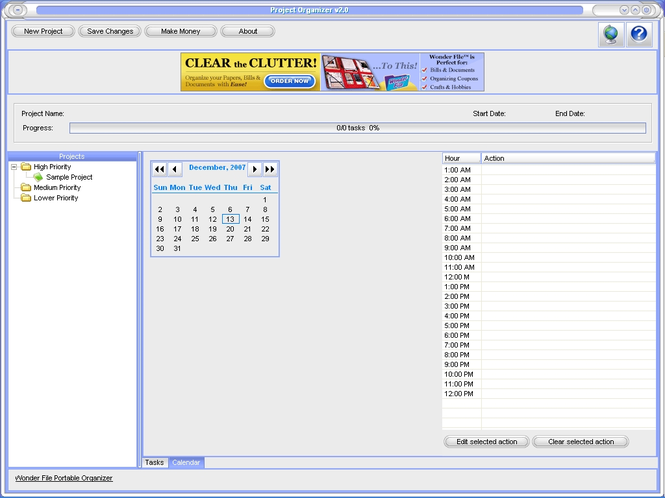This screenshot has height=498, width=665.
Task: Select December 16 in calendar
Action: [160, 229]
